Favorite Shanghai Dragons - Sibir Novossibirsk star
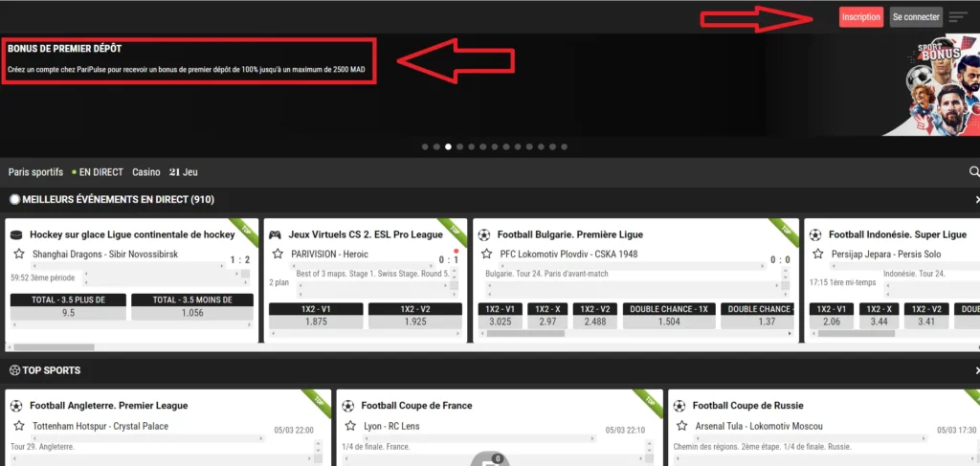The image size is (980, 466). click(x=19, y=254)
